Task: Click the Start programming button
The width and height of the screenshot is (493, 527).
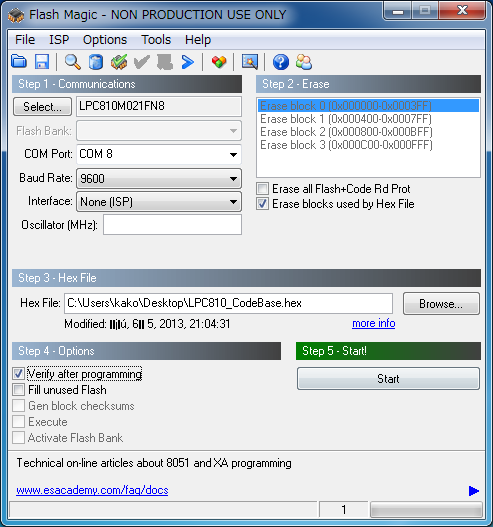Action: point(388,379)
